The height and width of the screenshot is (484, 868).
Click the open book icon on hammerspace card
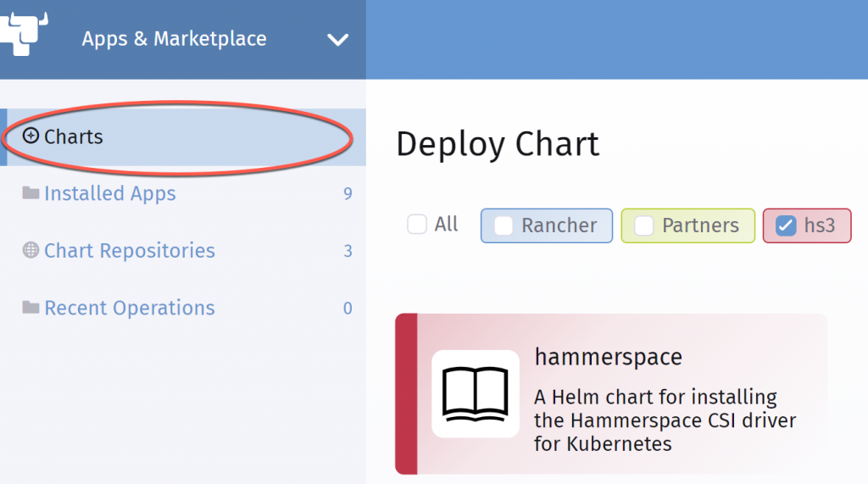475,394
